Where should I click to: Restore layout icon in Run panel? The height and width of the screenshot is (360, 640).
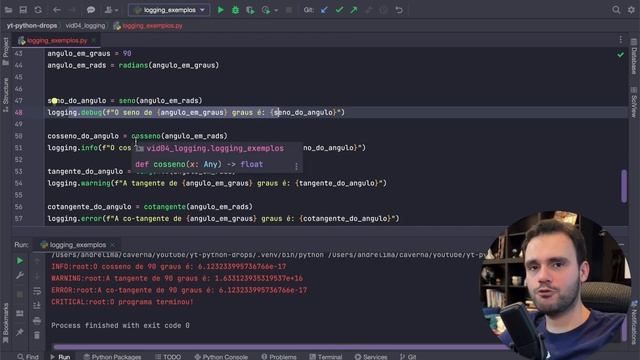(x=20, y=313)
